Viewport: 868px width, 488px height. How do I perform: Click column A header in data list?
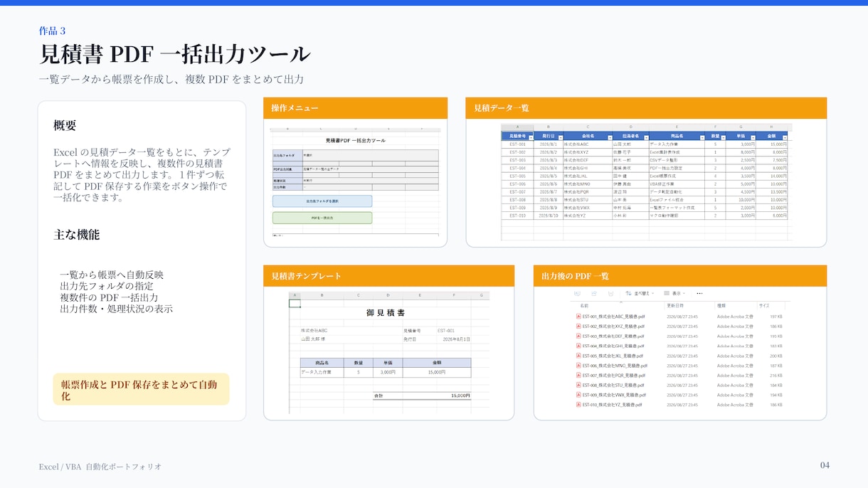(x=518, y=127)
